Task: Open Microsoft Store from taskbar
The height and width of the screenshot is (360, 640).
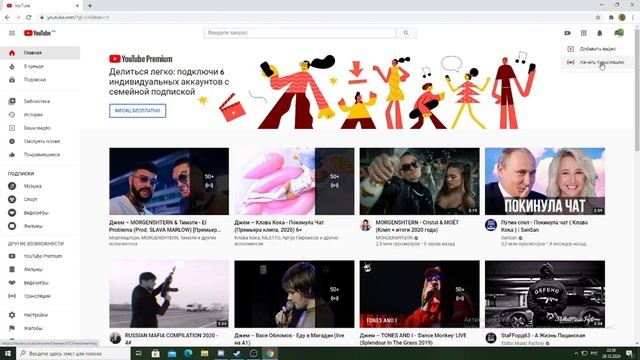Action: pyautogui.click(x=156, y=353)
